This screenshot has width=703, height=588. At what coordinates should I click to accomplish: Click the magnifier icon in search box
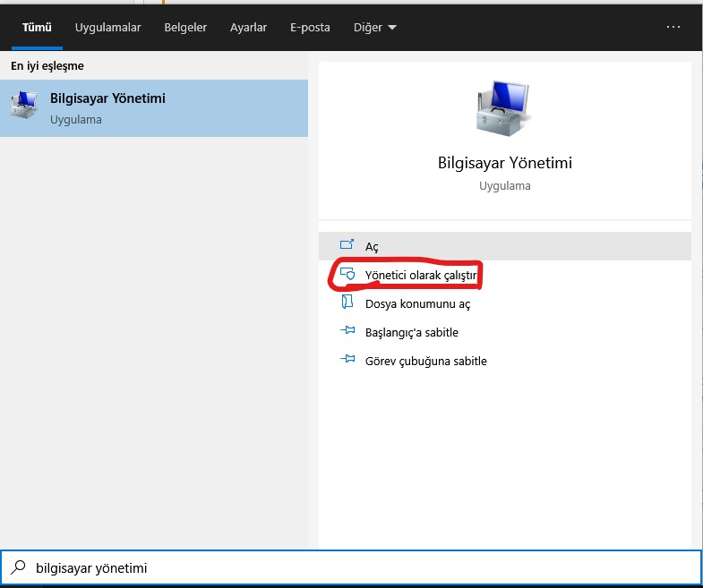point(19,567)
